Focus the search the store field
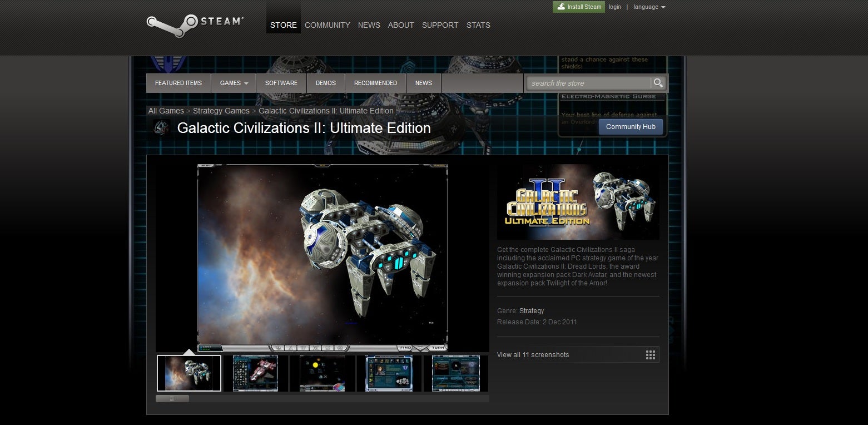868x425 pixels. coord(588,83)
